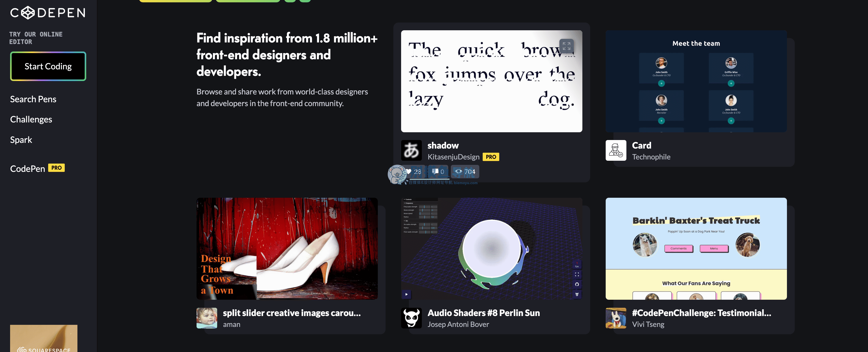Open the shadow pen title
Screen dimensions: 868x352
[x=443, y=145]
